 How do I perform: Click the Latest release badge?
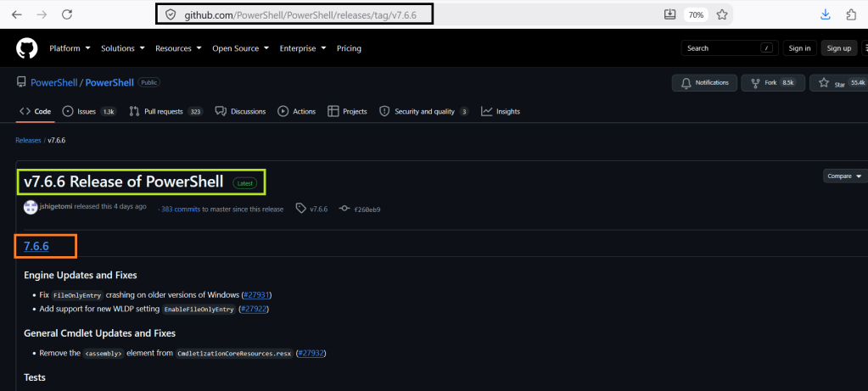[x=244, y=182]
